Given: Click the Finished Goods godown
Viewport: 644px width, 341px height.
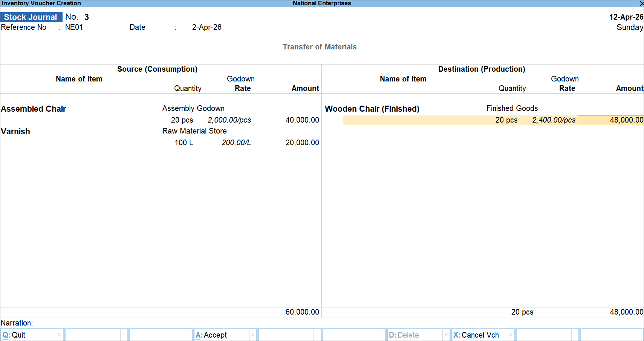Looking at the screenshot, I should (x=512, y=108).
